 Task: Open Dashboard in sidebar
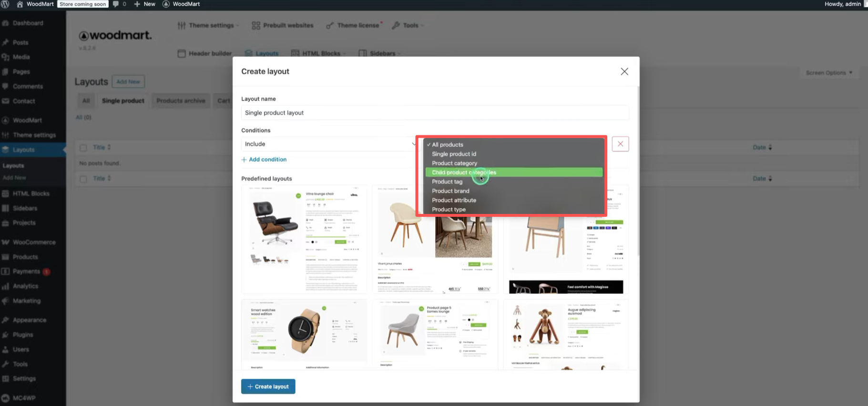coord(28,23)
